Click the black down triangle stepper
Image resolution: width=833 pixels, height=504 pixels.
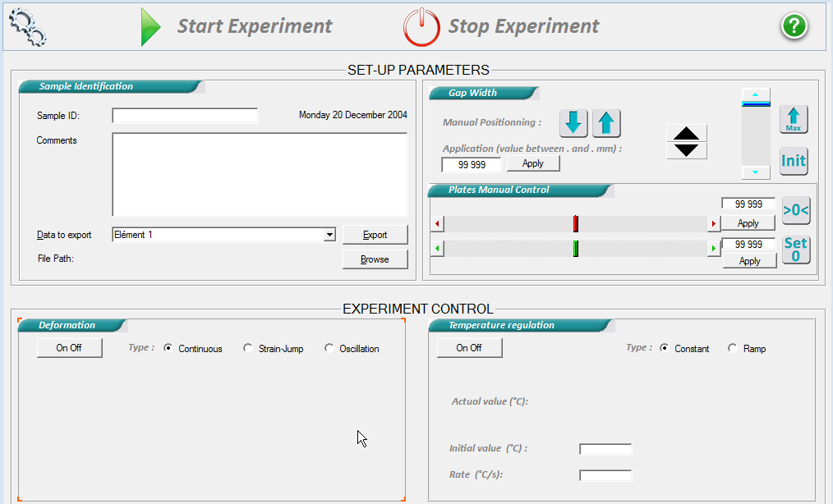(686, 150)
